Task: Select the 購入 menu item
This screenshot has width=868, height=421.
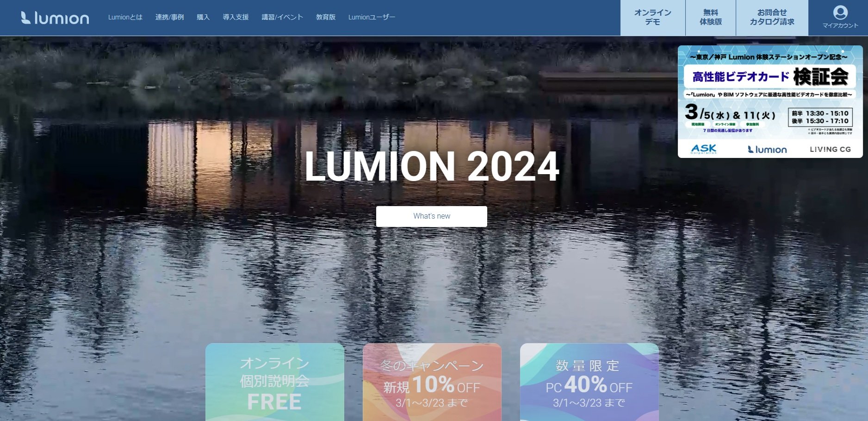Action: pyautogui.click(x=203, y=17)
